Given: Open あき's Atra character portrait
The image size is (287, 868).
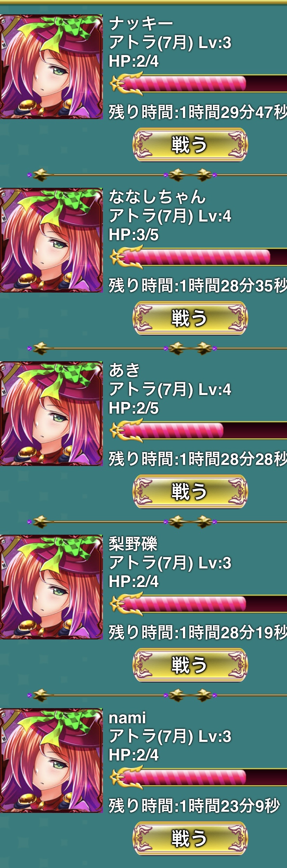Looking at the screenshot, I should coord(51,414).
